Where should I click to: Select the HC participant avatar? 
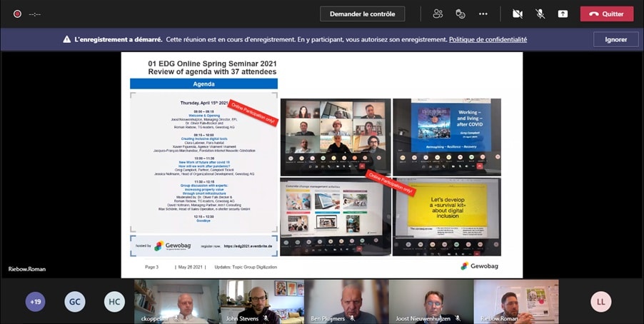click(114, 302)
